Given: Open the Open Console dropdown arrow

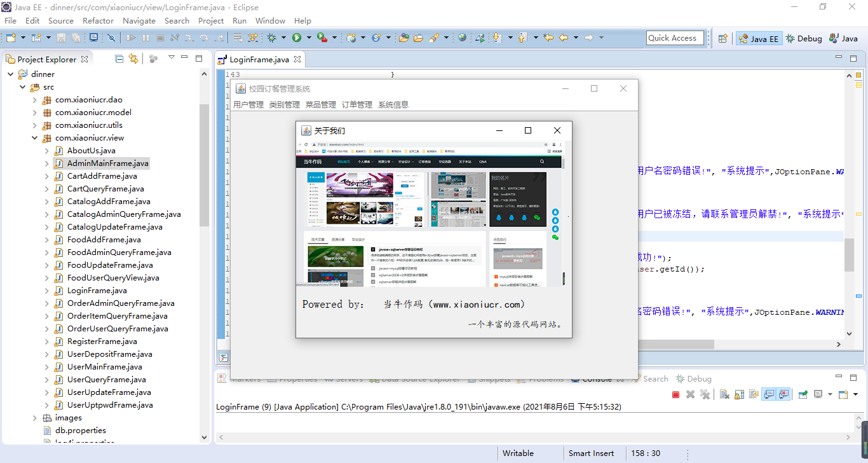Looking at the screenshot, I should pos(855,394).
